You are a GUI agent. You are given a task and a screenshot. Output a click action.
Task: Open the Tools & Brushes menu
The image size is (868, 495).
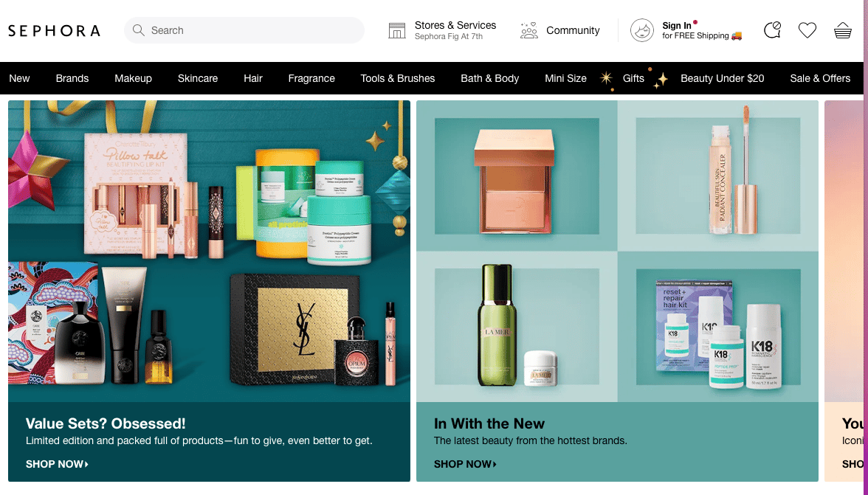pyautogui.click(x=397, y=78)
